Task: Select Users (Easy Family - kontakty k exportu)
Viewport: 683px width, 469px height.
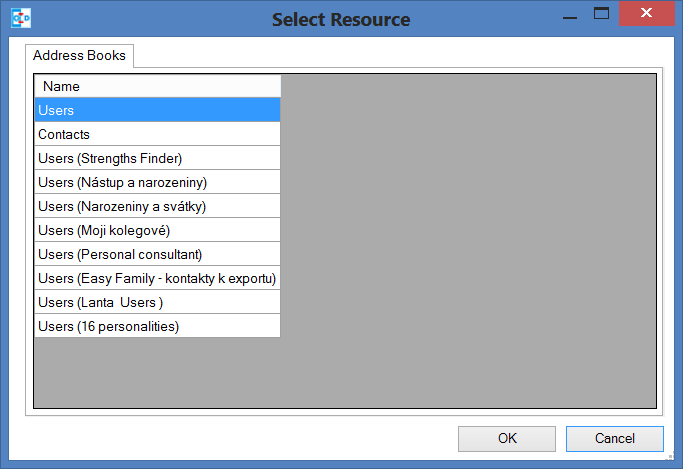Action: pos(157,278)
